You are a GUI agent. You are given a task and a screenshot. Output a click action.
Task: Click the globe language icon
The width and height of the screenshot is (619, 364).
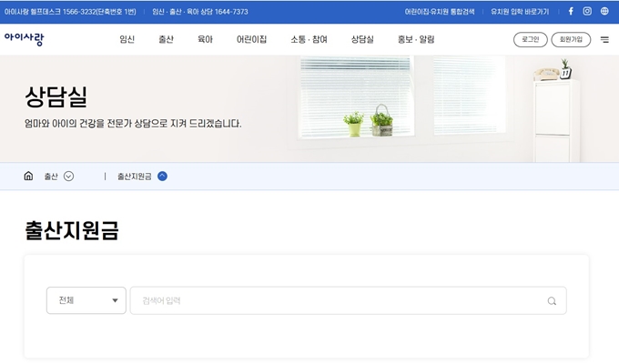[x=604, y=11]
